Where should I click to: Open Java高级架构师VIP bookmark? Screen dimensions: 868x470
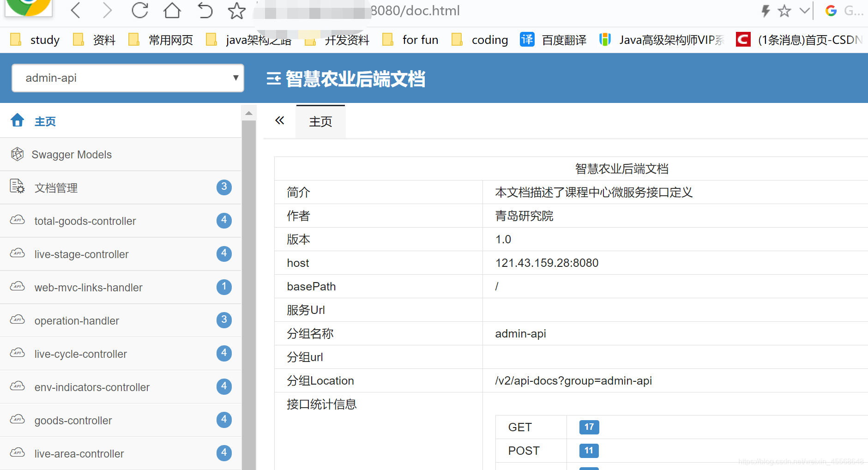tap(661, 40)
